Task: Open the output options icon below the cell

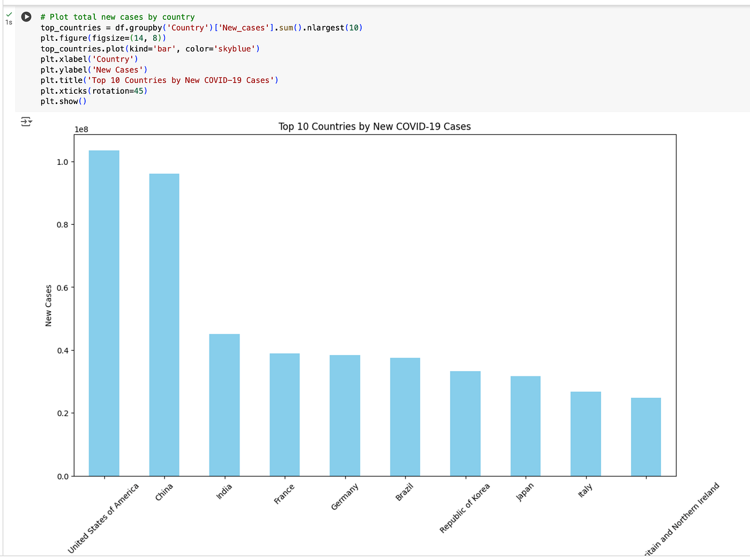Action: coord(25,122)
